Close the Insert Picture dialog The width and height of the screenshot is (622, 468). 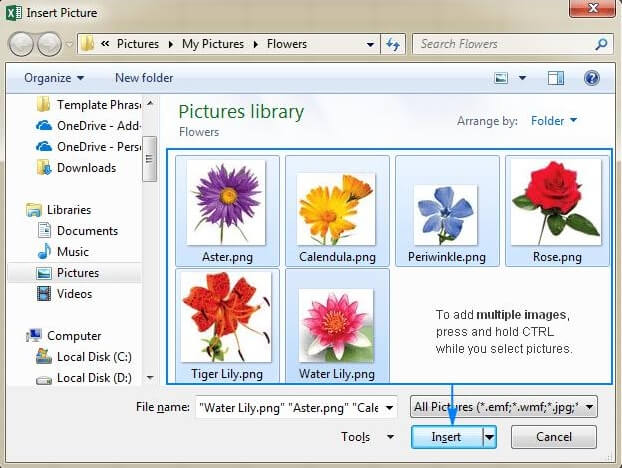tap(593, 8)
